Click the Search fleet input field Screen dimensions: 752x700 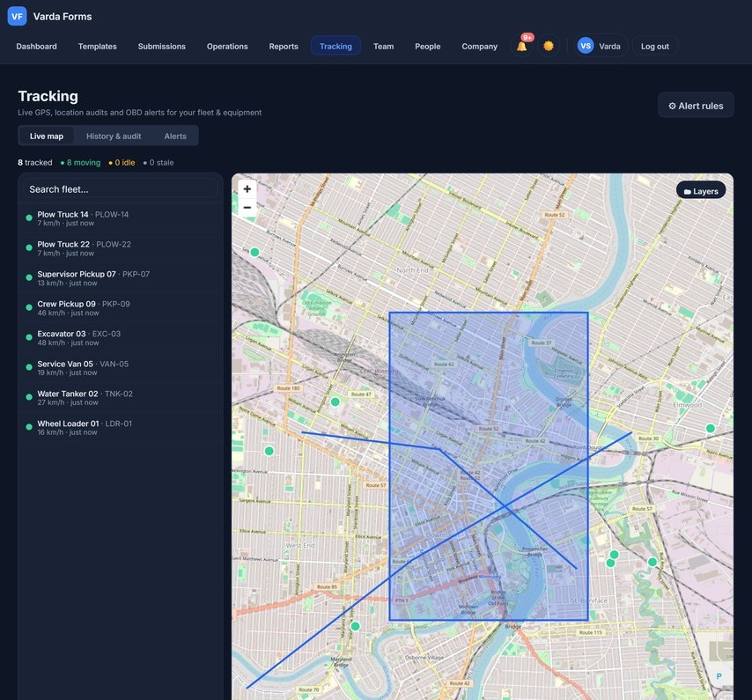point(121,189)
